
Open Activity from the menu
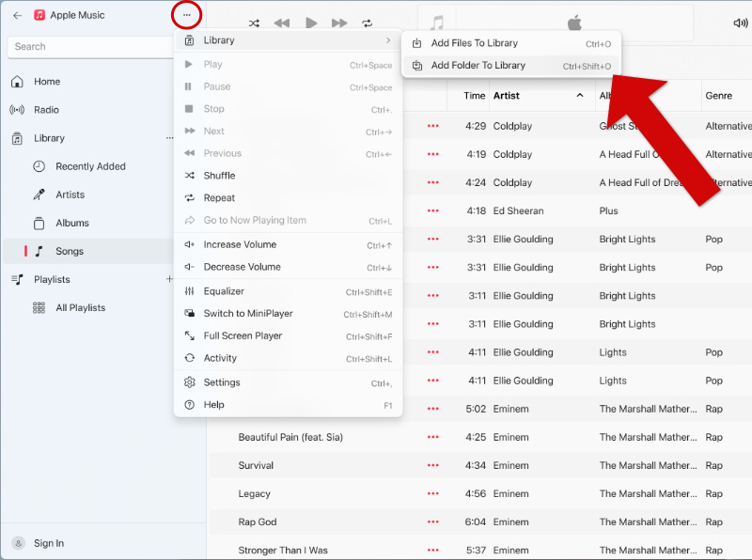[x=288, y=358]
